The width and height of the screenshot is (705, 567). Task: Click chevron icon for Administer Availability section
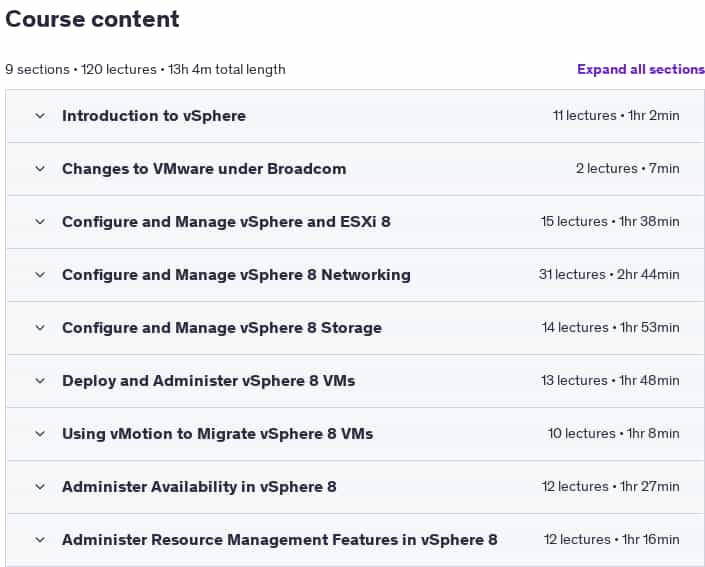(x=40, y=487)
